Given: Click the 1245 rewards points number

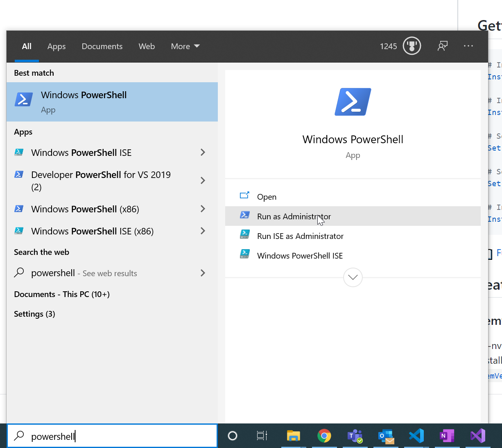Looking at the screenshot, I should click(x=388, y=46).
